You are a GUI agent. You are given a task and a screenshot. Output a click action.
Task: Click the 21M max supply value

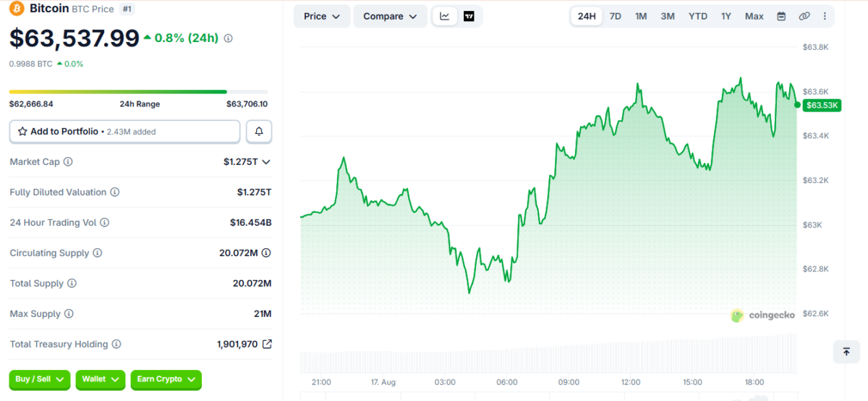click(263, 314)
